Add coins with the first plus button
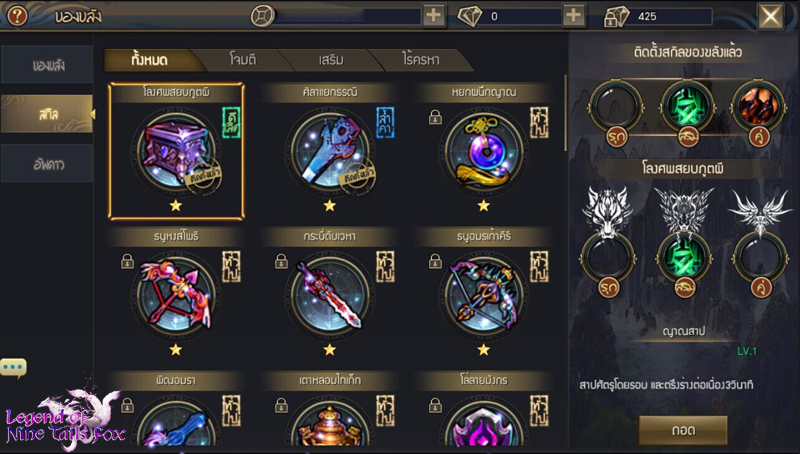This screenshot has width=800, height=454. pyautogui.click(x=434, y=16)
